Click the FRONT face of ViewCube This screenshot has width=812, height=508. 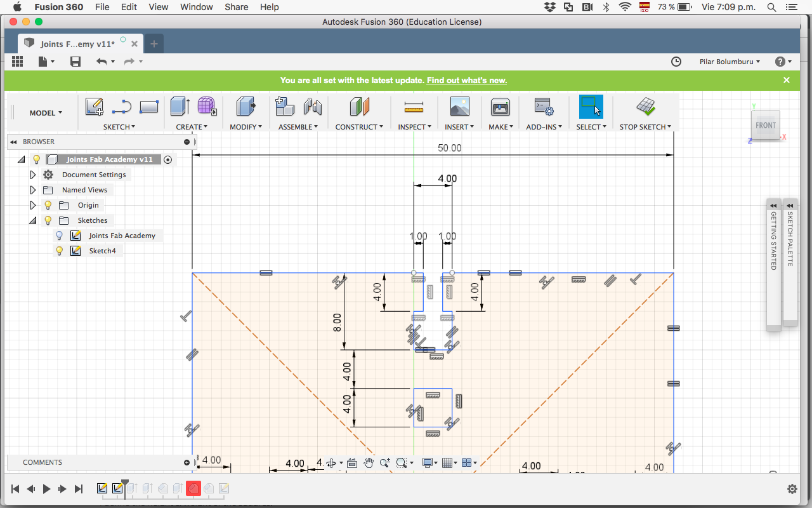(x=766, y=125)
